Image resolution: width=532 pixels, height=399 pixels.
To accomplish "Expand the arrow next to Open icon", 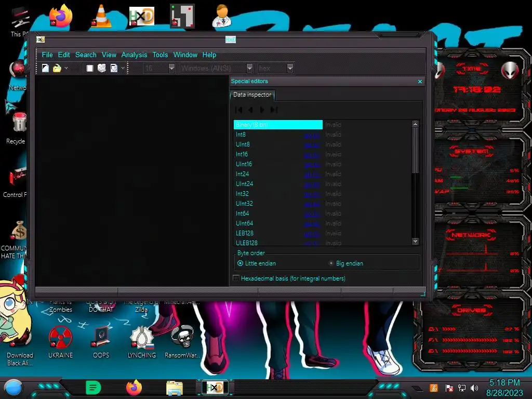I will tap(66, 68).
